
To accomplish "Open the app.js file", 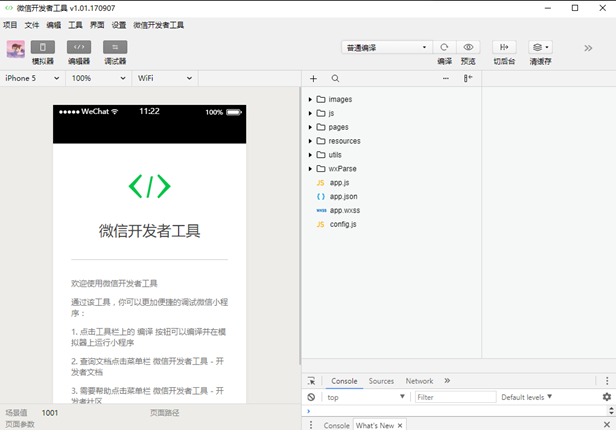I will coord(339,183).
